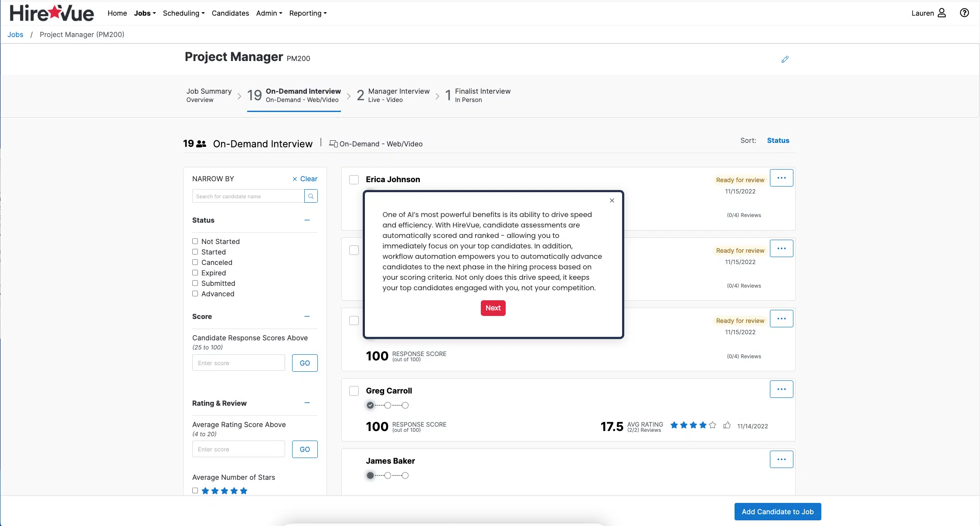The width and height of the screenshot is (980, 526).
Task: Click the thumbs-up icon on Greg Carroll
Action: [x=727, y=425]
